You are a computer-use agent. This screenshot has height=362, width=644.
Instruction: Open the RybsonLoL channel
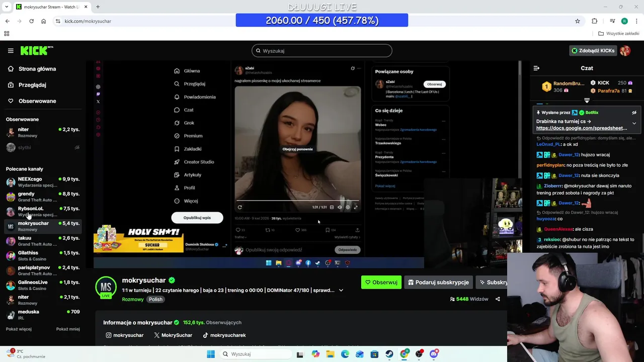(x=43, y=211)
